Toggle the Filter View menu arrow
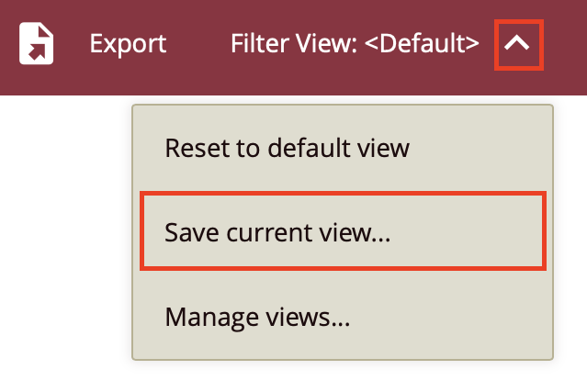Screen dimensions: 587x392 pos(518,43)
